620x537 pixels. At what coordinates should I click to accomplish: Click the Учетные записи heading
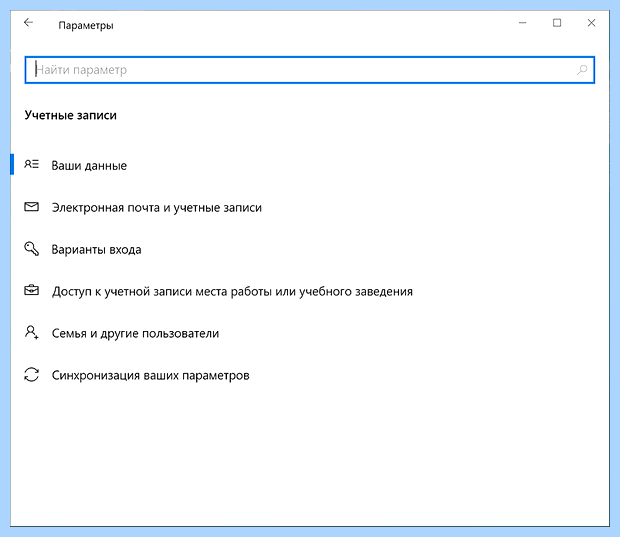click(x=70, y=115)
